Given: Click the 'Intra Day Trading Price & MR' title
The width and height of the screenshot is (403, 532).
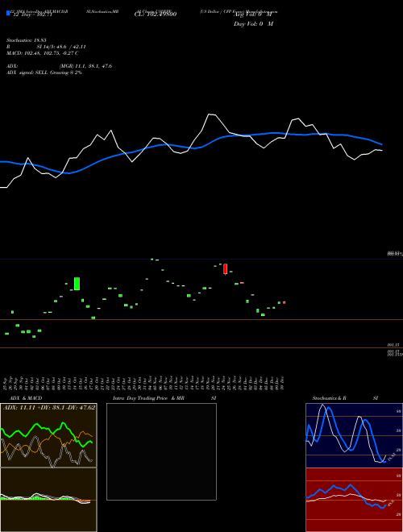Looking at the screenshot, I should pos(148,398).
